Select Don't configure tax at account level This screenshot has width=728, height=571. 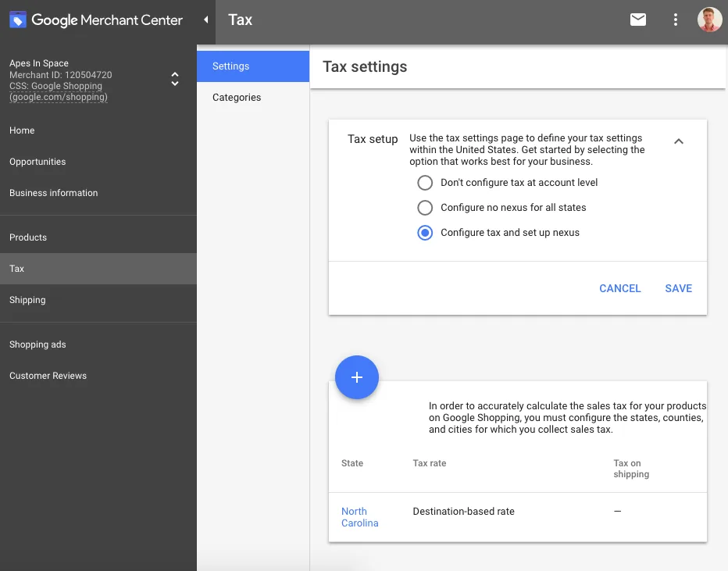425,182
